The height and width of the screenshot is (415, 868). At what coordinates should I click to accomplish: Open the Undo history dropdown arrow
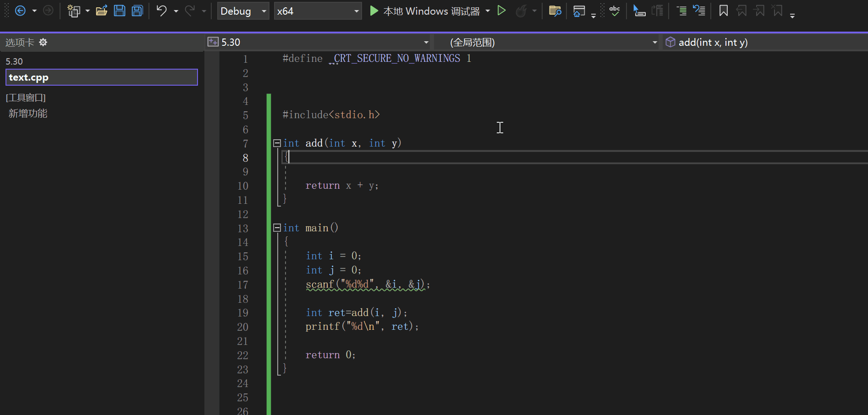176,11
